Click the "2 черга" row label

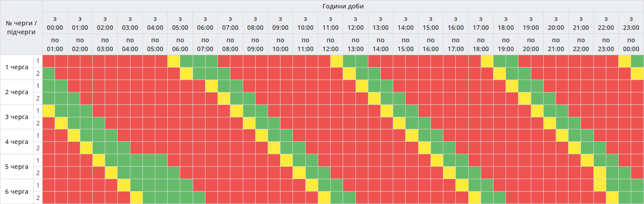click(17, 92)
